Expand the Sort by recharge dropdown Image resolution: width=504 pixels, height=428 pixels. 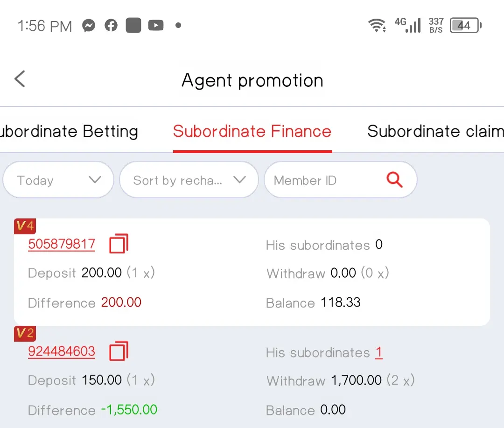coord(189,180)
